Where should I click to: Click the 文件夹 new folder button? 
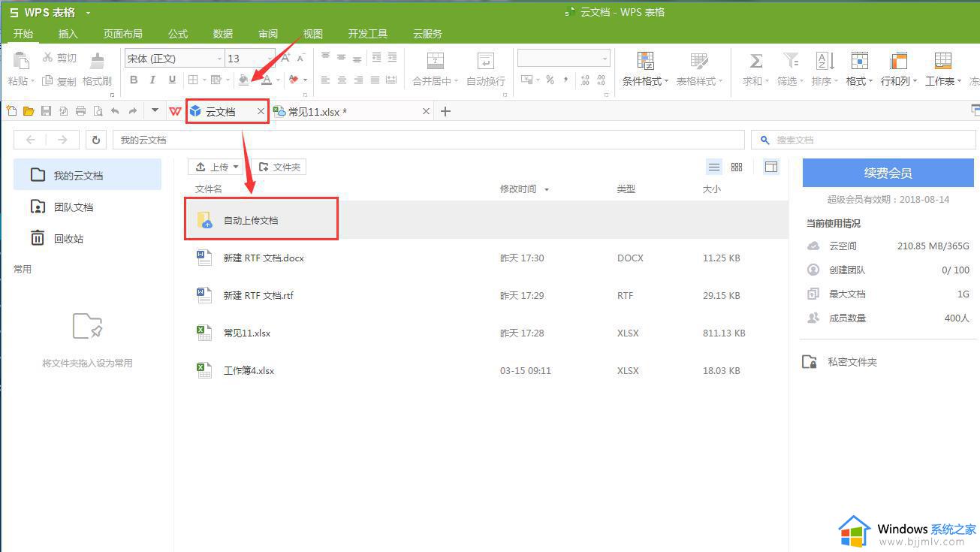[x=279, y=167]
